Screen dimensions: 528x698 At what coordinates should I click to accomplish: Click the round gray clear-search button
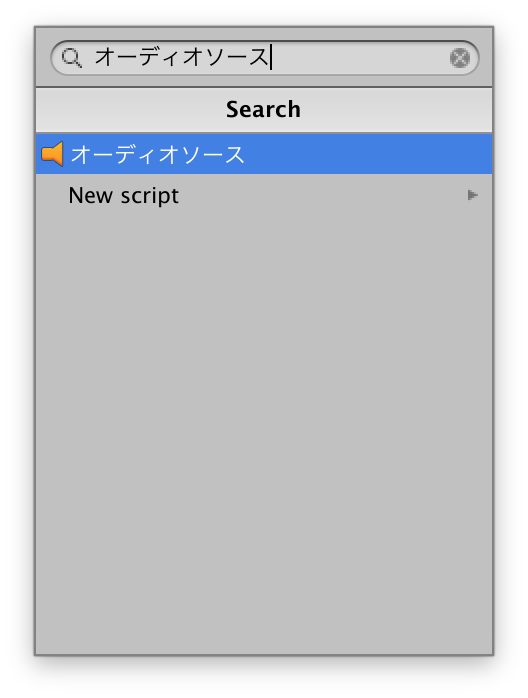pos(459,58)
